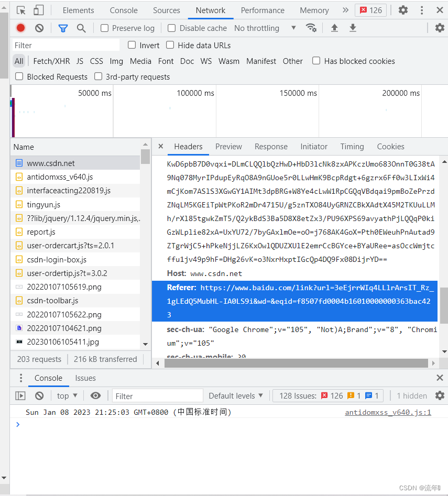Image resolution: width=448 pixels, height=496 pixels.
Task: Select the csdn-login-box.js request
Action: (75, 260)
